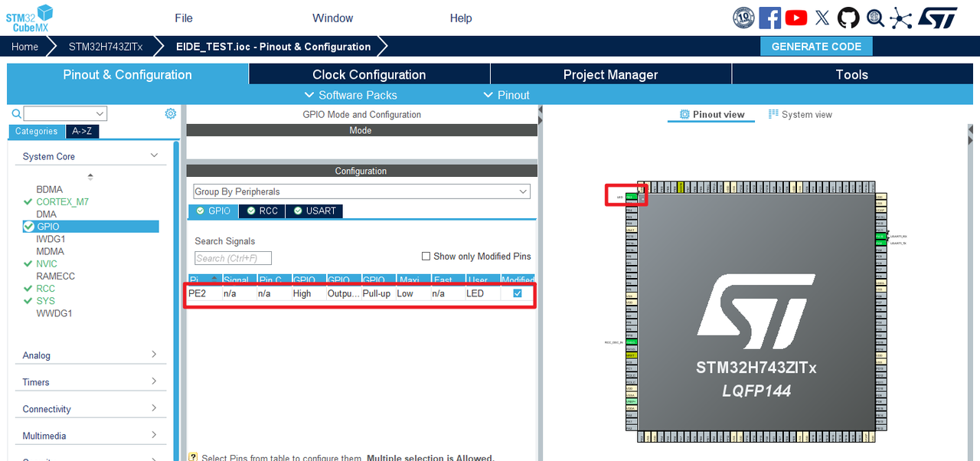Select the RCC configuration tab

pyautogui.click(x=262, y=211)
